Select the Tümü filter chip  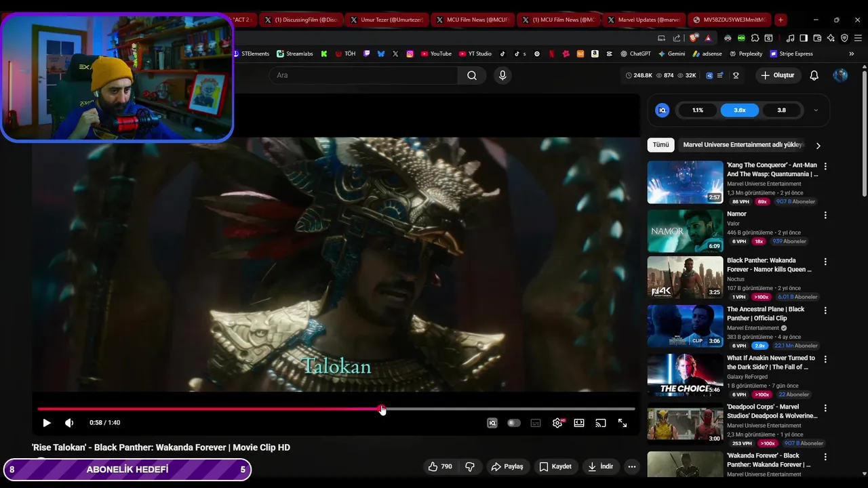click(x=661, y=145)
